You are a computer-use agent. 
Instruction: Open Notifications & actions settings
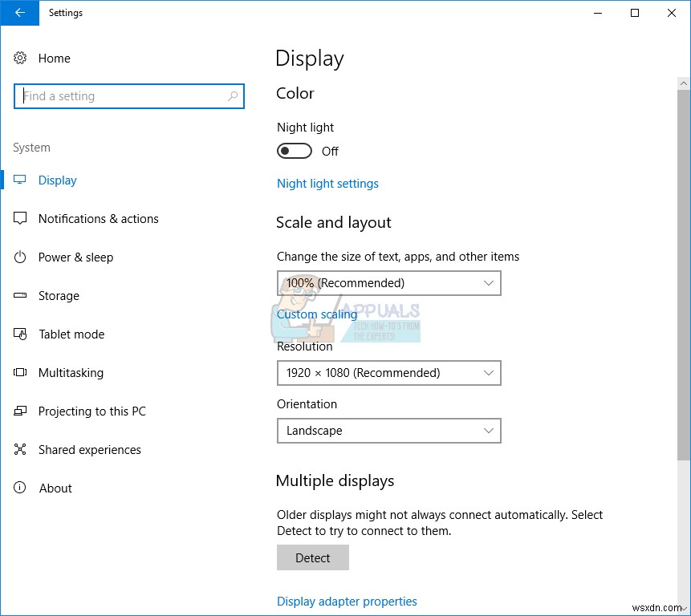pyautogui.click(x=98, y=219)
